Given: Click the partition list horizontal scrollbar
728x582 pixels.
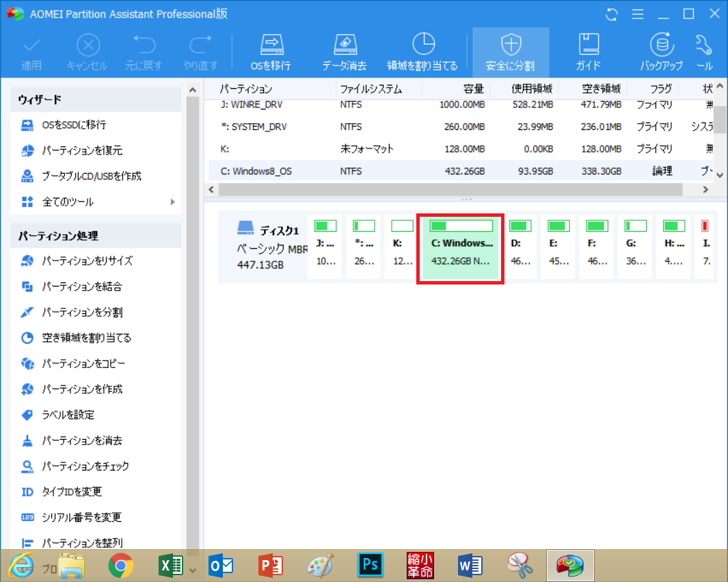Looking at the screenshot, I should (450, 189).
